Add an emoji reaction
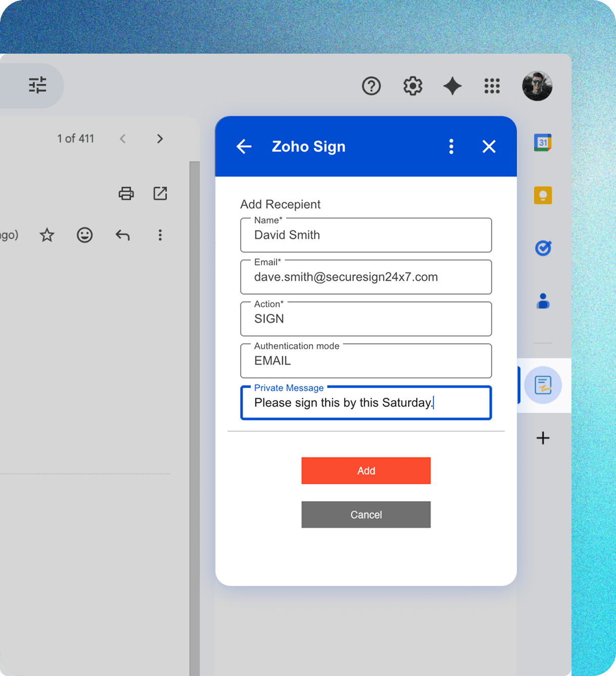The width and height of the screenshot is (616, 676). (x=84, y=235)
